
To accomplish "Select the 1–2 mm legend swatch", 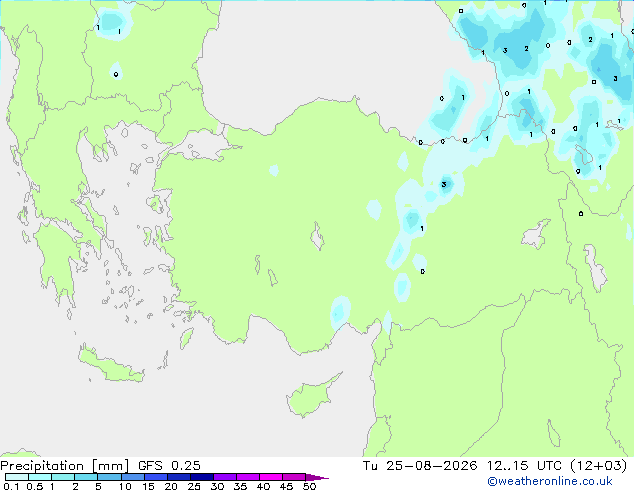I will click(x=63, y=477).
